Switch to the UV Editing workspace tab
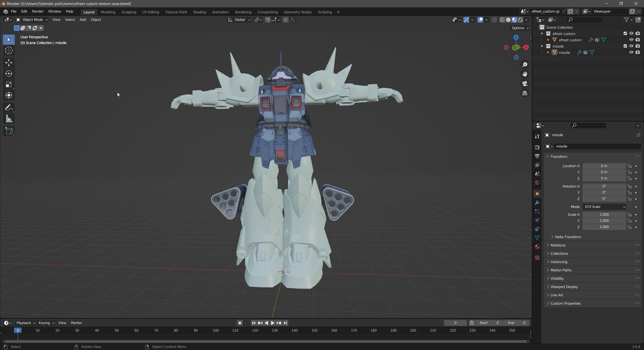This screenshot has height=350, width=644. coord(151,12)
